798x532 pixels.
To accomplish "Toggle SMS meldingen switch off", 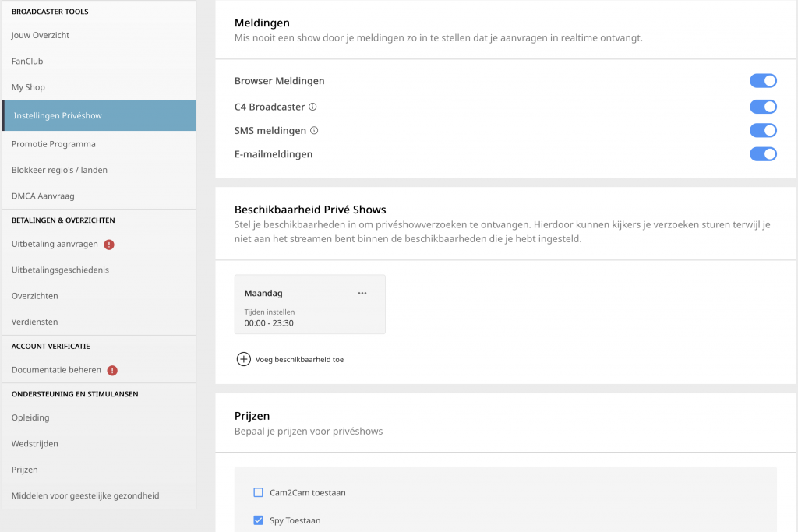I will (x=763, y=131).
